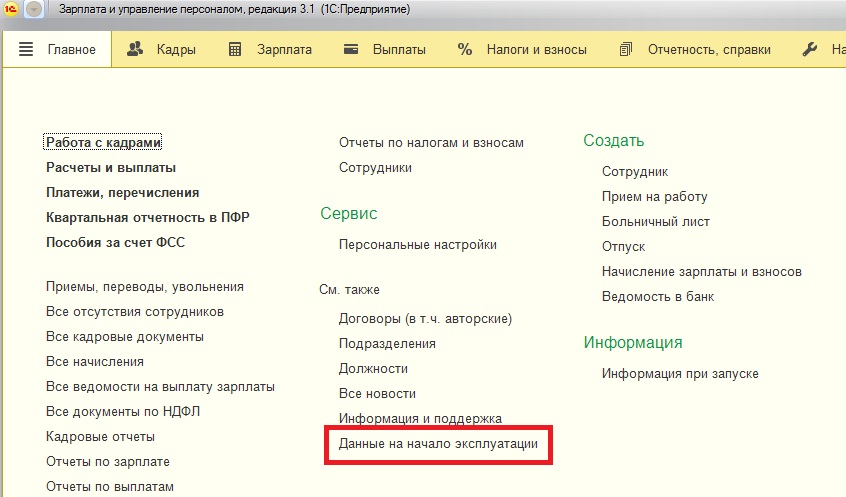Open the Налоги и взносы section
The image size is (846, 497).
(x=536, y=50)
